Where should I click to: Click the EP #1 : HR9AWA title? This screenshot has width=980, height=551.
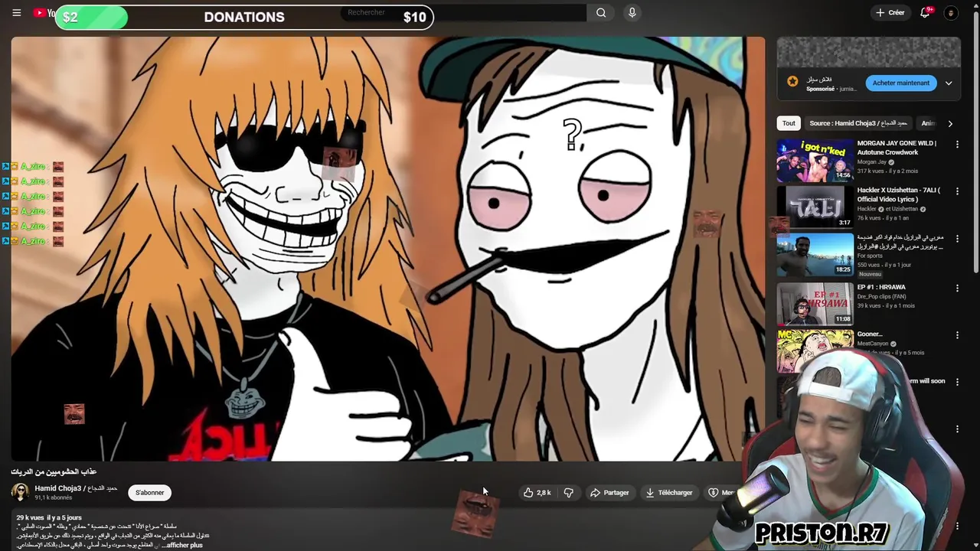[881, 287]
